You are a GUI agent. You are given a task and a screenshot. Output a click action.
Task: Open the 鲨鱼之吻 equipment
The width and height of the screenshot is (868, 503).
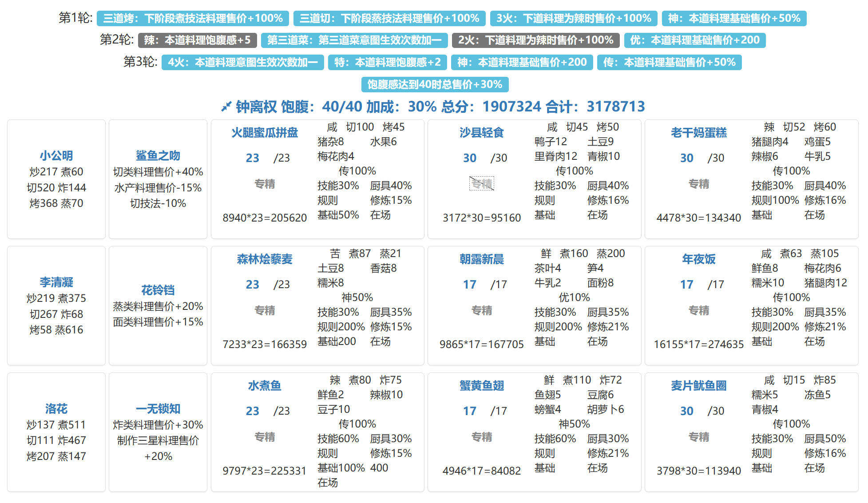click(158, 155)
